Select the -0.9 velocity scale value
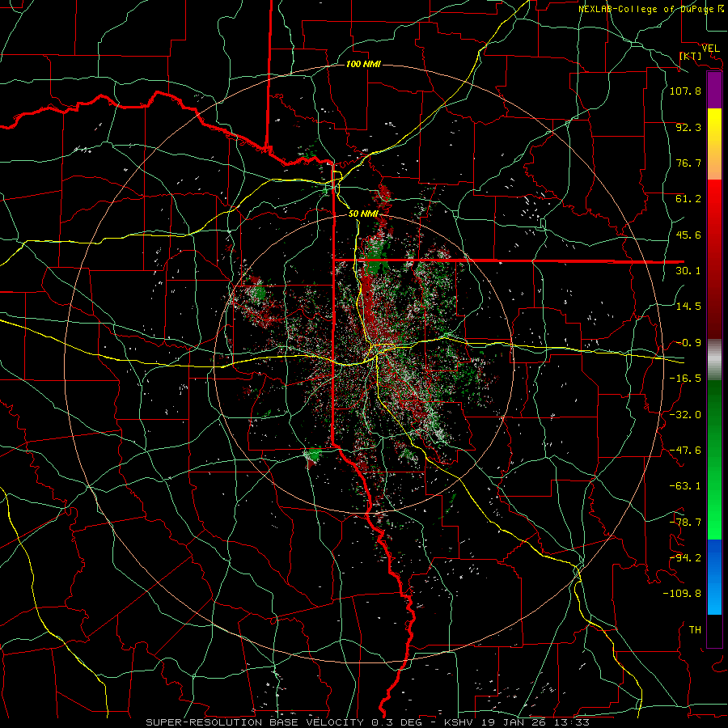The width and height of the screenshot is (728, 728). tap(688, 343)
